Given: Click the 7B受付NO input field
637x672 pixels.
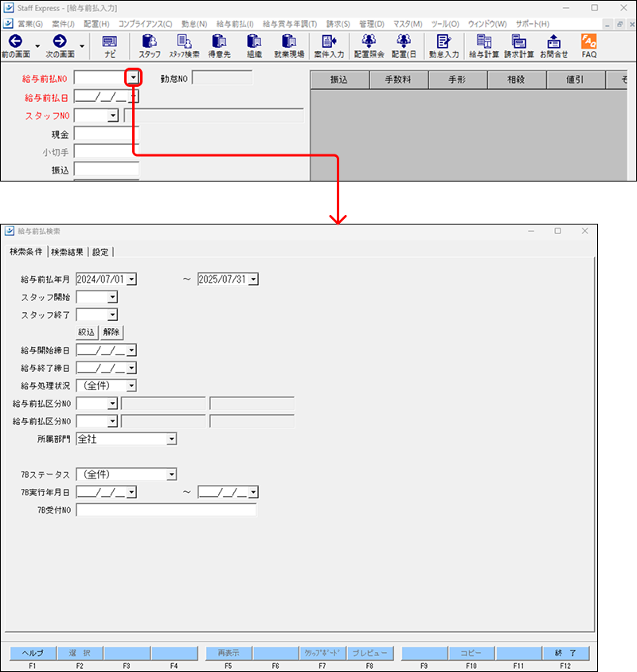Looking at the screenshot, I should click(x=166, y=510).
